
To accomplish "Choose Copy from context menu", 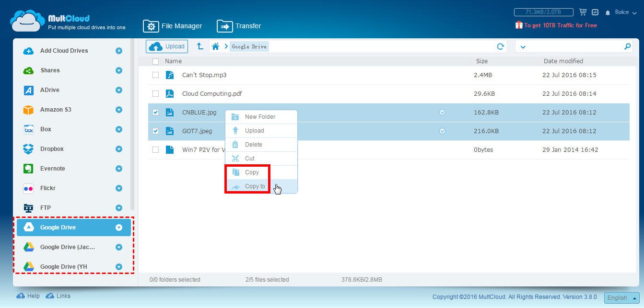I will [261, 172].
